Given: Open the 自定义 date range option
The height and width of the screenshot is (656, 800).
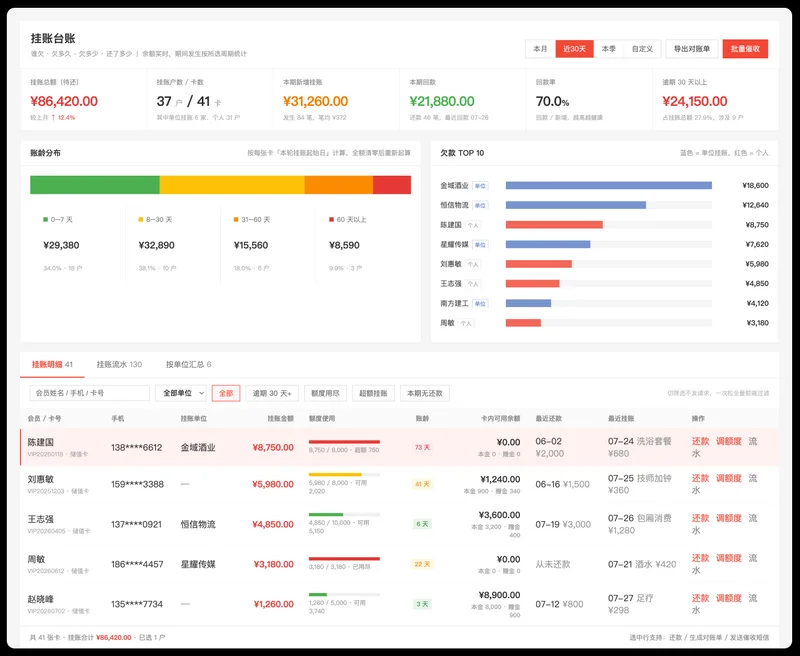Looking at the screenshot, I should (642, 49).
